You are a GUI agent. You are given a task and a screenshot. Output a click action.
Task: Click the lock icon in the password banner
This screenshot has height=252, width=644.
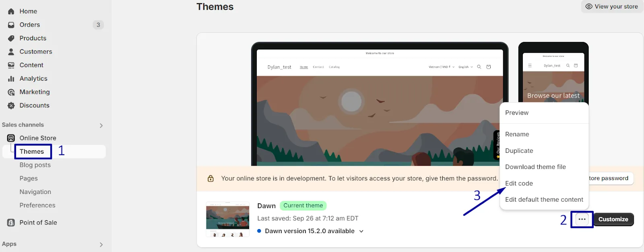211,178
